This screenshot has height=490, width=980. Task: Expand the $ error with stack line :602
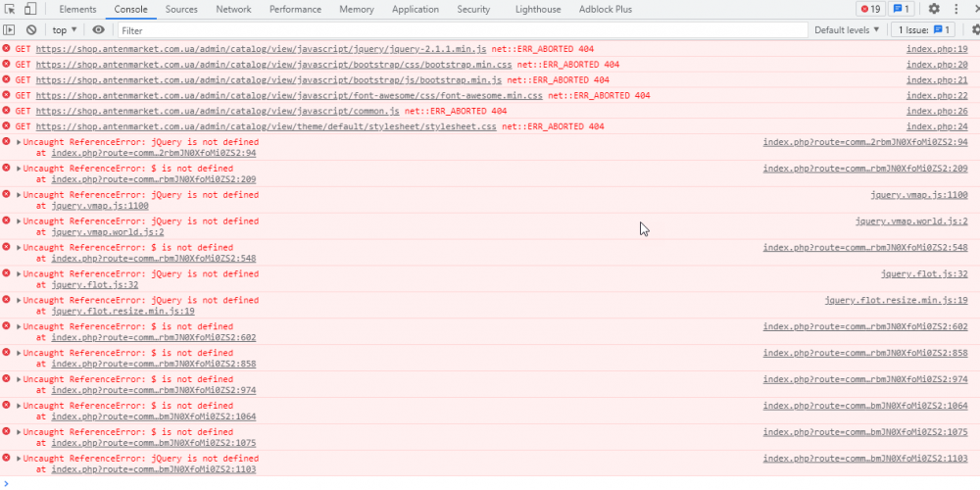tap(19, 326)
